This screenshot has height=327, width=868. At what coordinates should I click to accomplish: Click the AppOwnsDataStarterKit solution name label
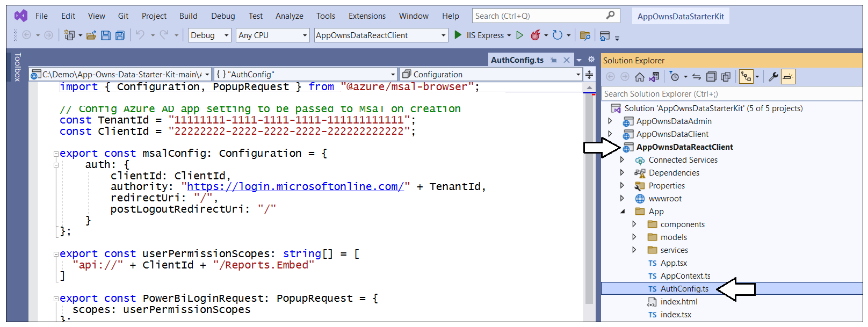click(x=681, y=16)
